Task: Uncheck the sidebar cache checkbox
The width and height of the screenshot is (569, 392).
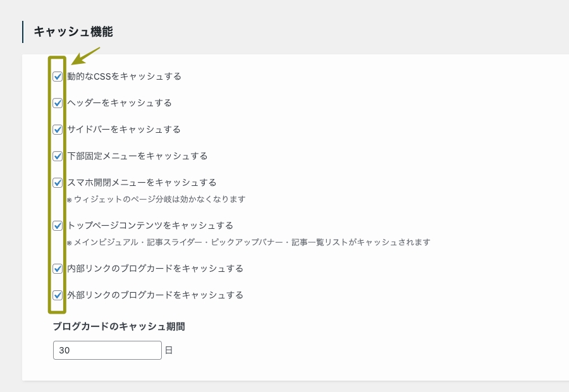Action: (x=58, y=129)
